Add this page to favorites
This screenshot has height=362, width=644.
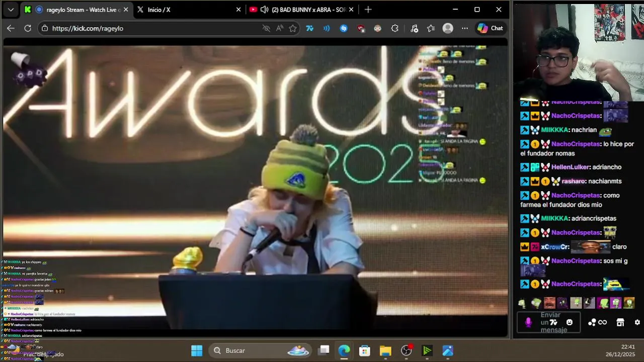[293, 28]
